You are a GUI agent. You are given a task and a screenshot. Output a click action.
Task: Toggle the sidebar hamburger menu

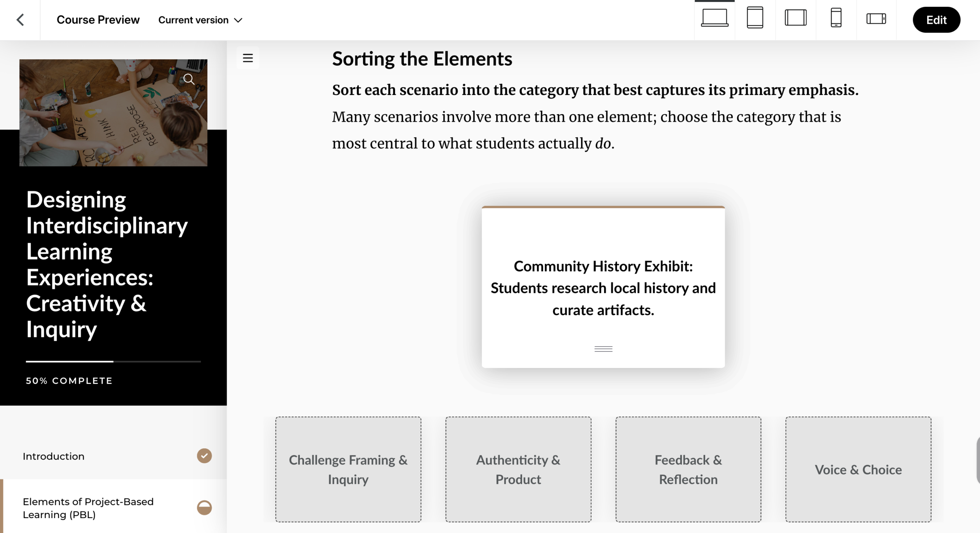[248, 58]
